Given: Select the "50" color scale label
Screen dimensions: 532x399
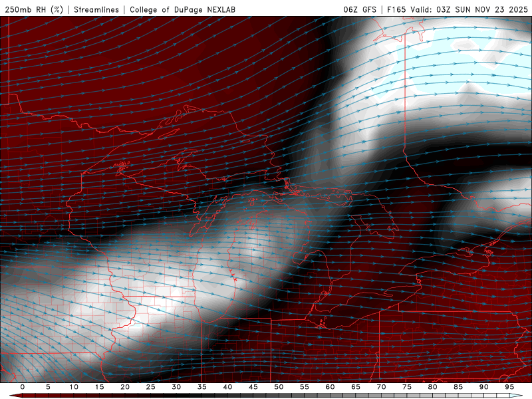Looking at the screenshot, I should coord(279,387).
